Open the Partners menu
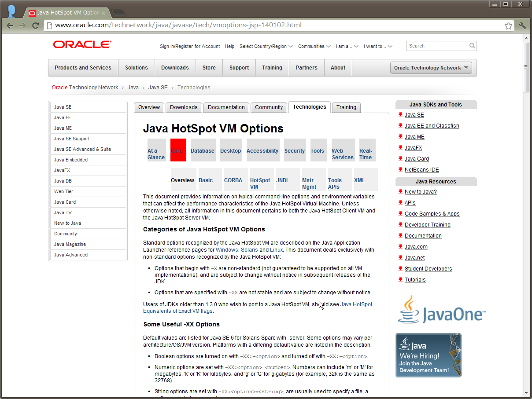 tap(307, 68)
